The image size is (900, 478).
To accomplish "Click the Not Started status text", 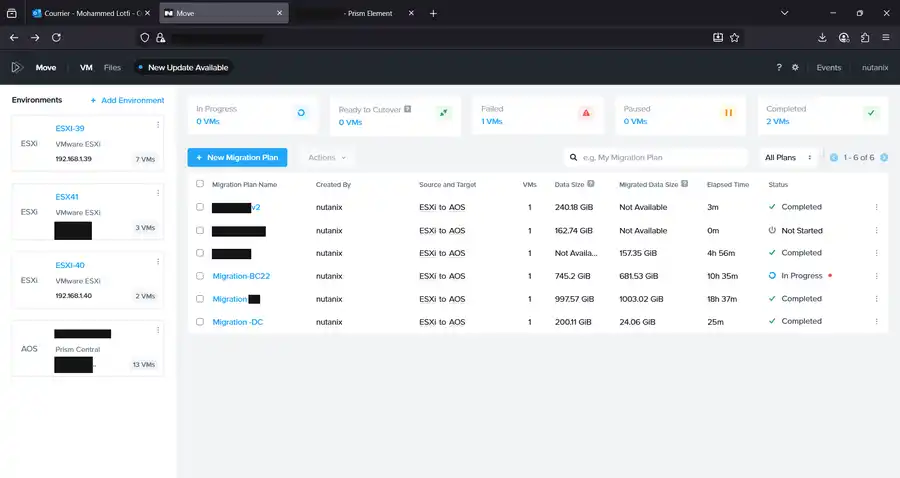I will click(x=801, y=231).
